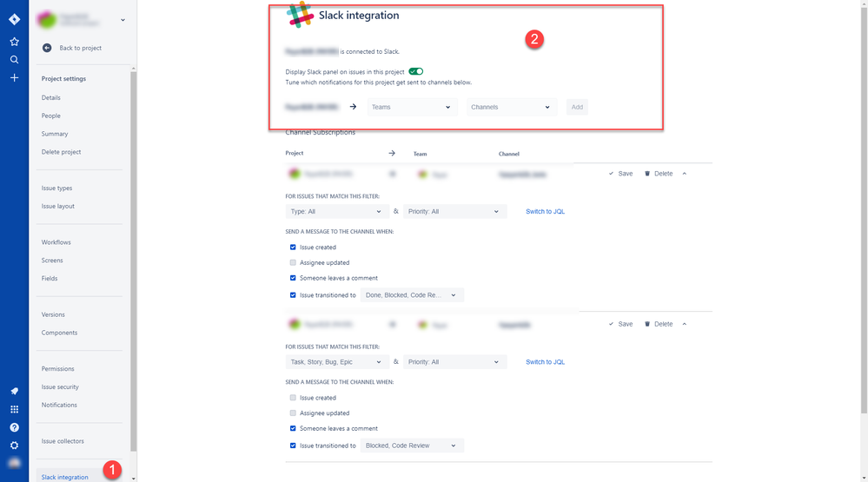Open the Teams dropdown
The width and height of the screenshot is (868, 482).
412,108
